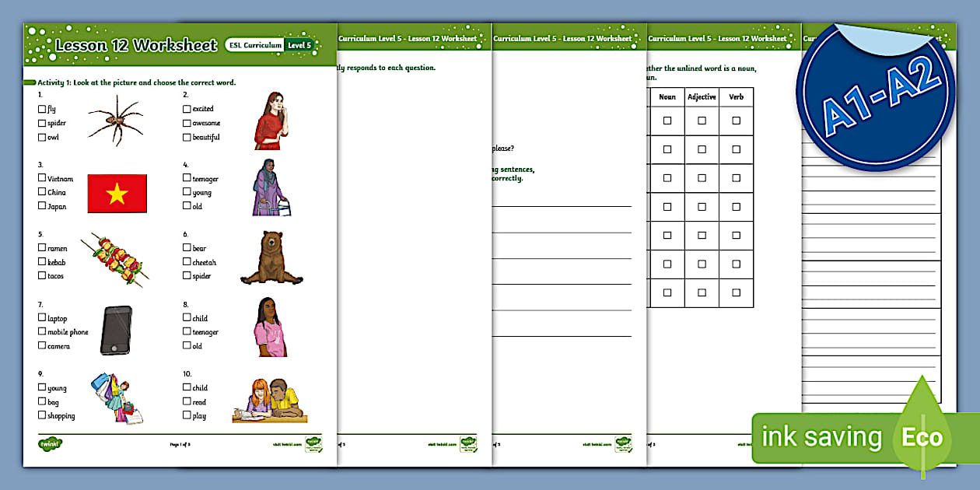Viewport: 980px width, 490px height.
Task: Click the Vietnam flag image
Action: coord(117,194)
